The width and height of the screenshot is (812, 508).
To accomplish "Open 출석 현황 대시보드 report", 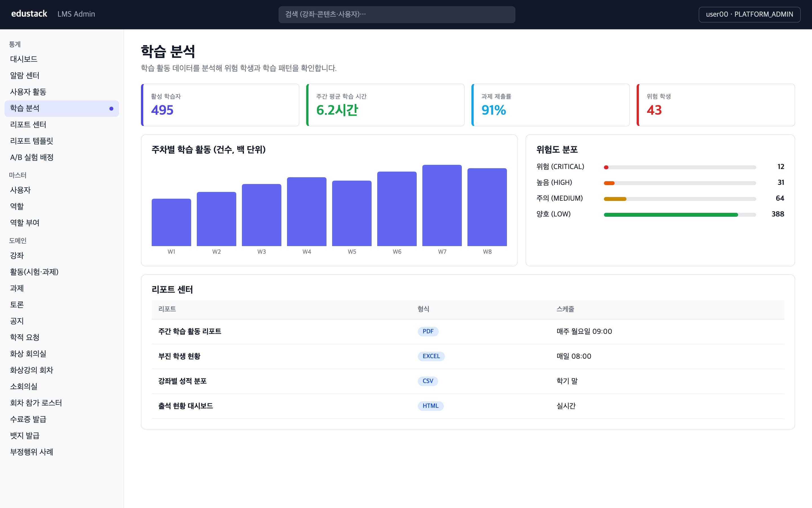I will tap(468, 406).
